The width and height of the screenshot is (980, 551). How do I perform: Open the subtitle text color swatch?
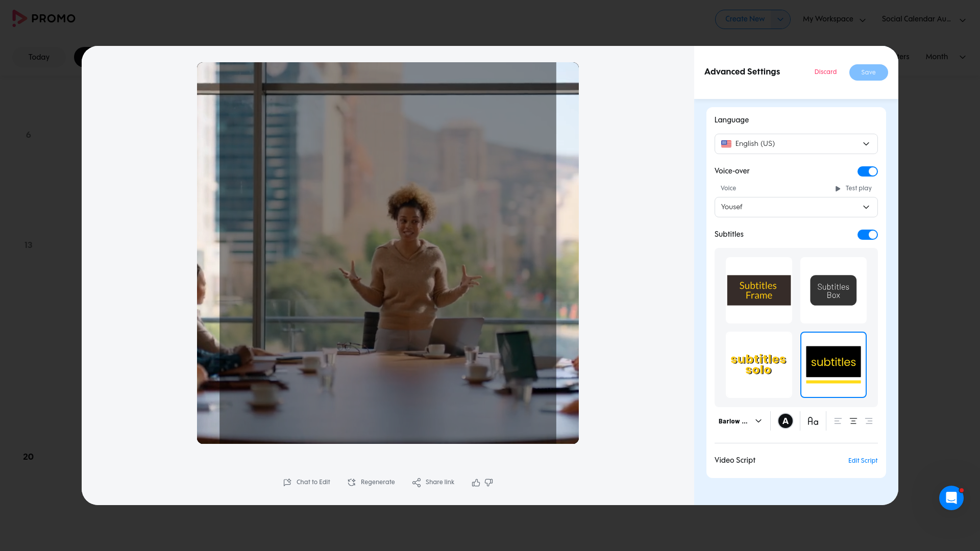coord(785,421)
